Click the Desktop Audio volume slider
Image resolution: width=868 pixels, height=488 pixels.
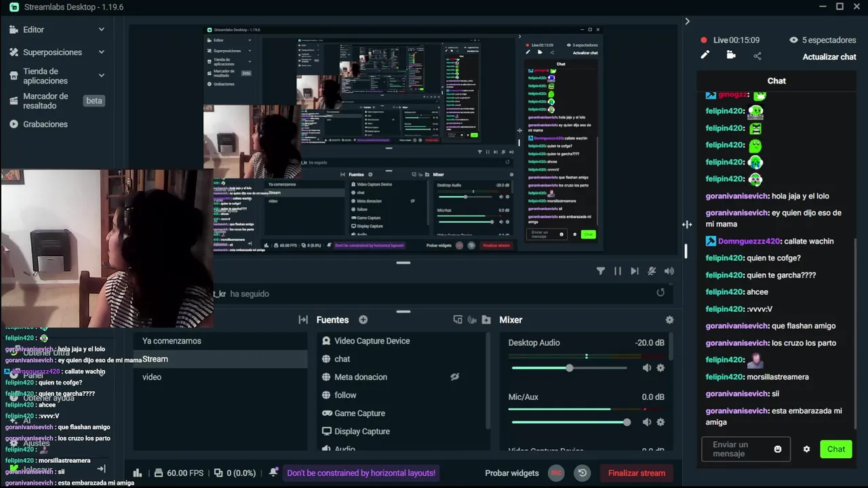pos(569,368)
